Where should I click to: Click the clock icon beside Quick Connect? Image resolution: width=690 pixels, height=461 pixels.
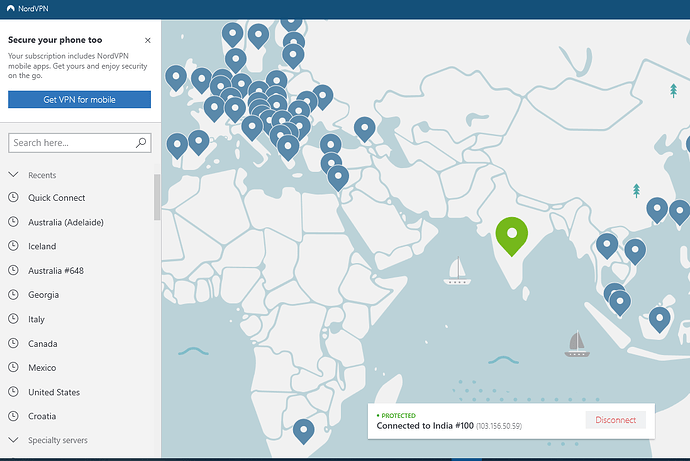click(x=14, y=197)
